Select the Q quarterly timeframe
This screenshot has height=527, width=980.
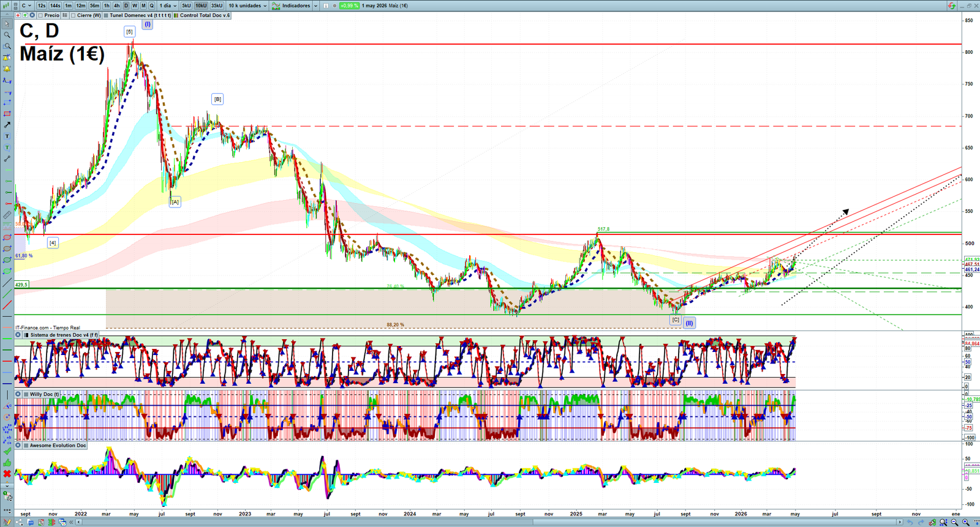(151, 6)
